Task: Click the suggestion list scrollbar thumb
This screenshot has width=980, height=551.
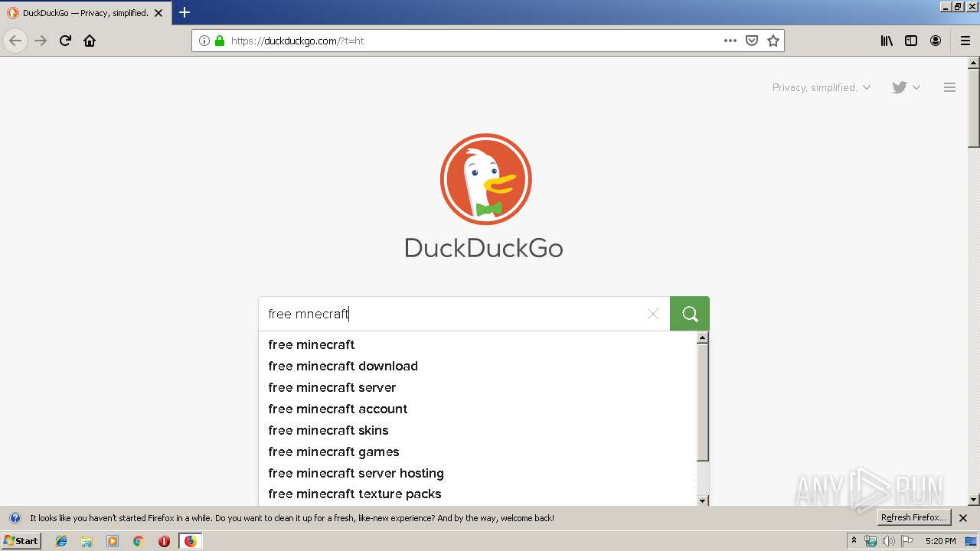Action: tap(703, 403)
